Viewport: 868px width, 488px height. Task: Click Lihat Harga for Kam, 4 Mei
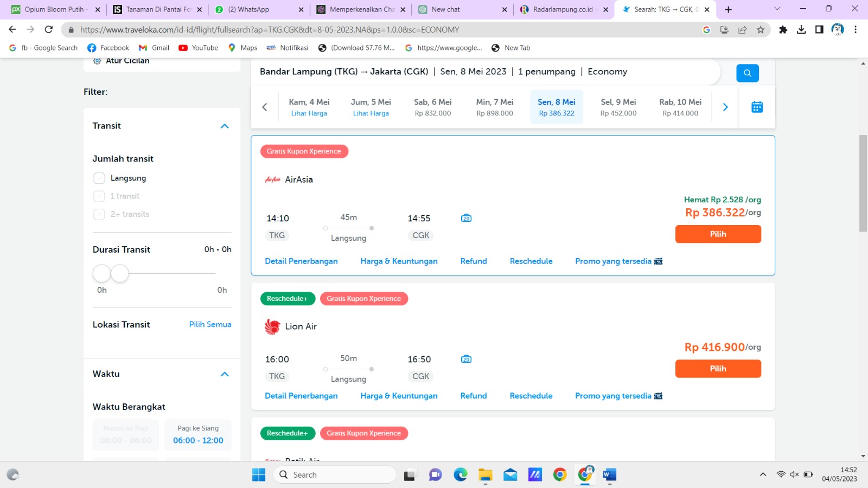(x=309, y=113)
